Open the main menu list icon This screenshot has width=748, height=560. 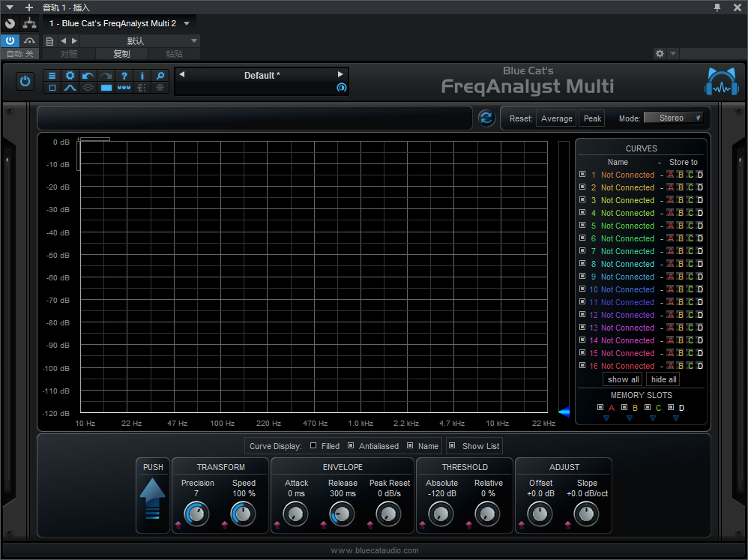[x=52, y=76]
